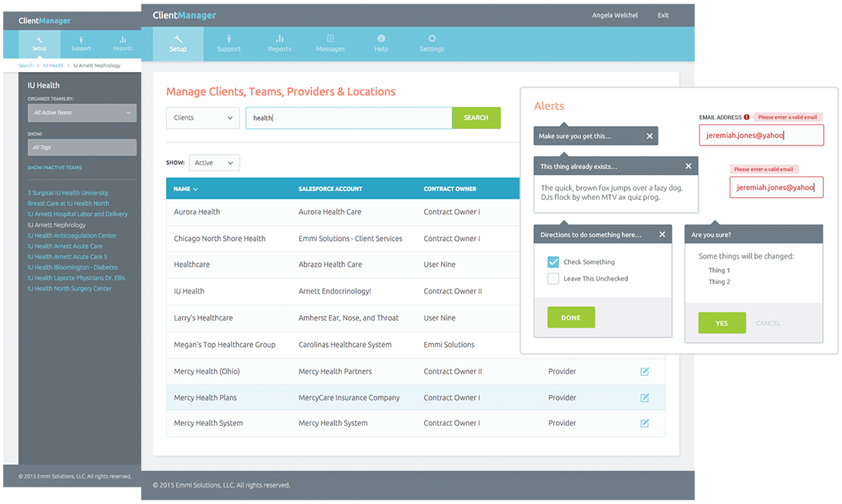Dismiss the 'Make sure you get this' alert
The width and height of the screenshot is (842, 504).
[x=649, y=136]
